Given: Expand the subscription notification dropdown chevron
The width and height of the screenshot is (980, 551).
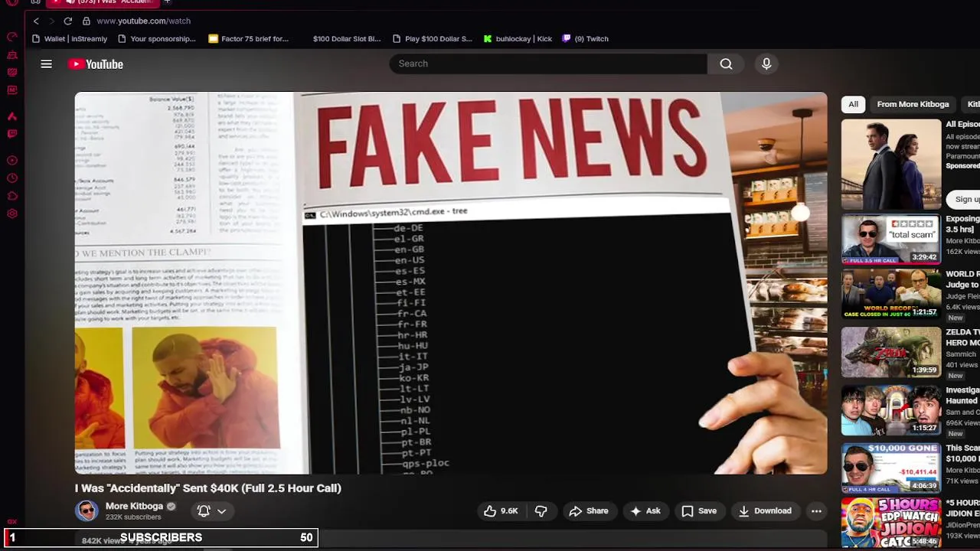Looking at the screenshot, I should 221,511.
